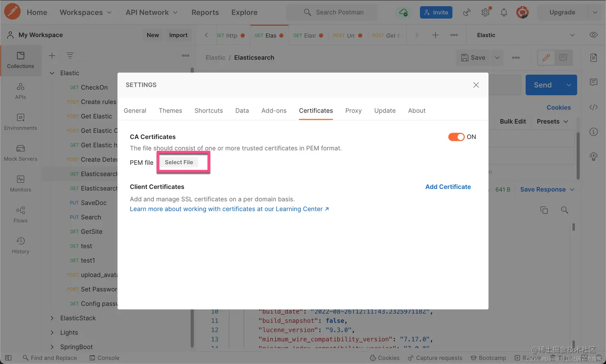Open the notifications bell icon
This screenshot has height=364, width=606.
(504, 12)
